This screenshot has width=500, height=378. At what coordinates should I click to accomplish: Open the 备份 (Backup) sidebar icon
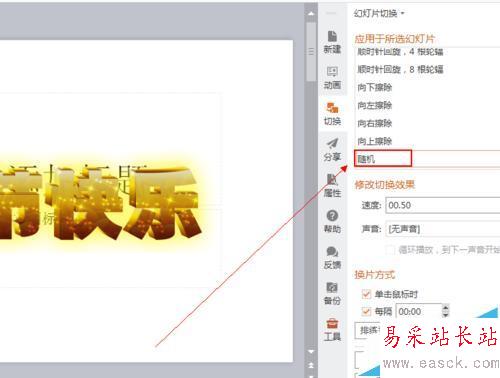click(x=332, y=293)
